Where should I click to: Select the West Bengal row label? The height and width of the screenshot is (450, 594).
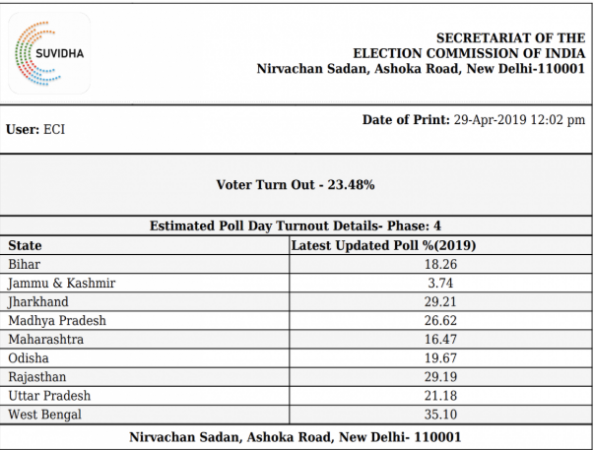45,414
